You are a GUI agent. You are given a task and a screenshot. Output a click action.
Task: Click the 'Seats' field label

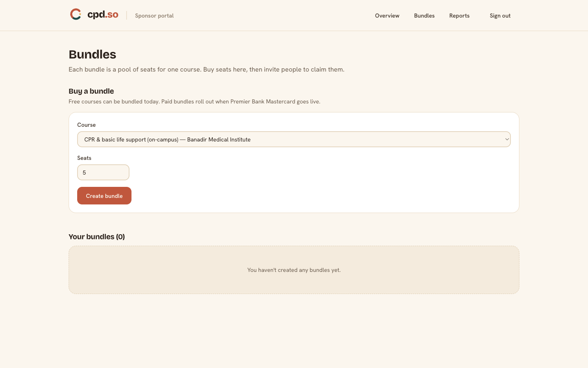[x=84, y=158]
